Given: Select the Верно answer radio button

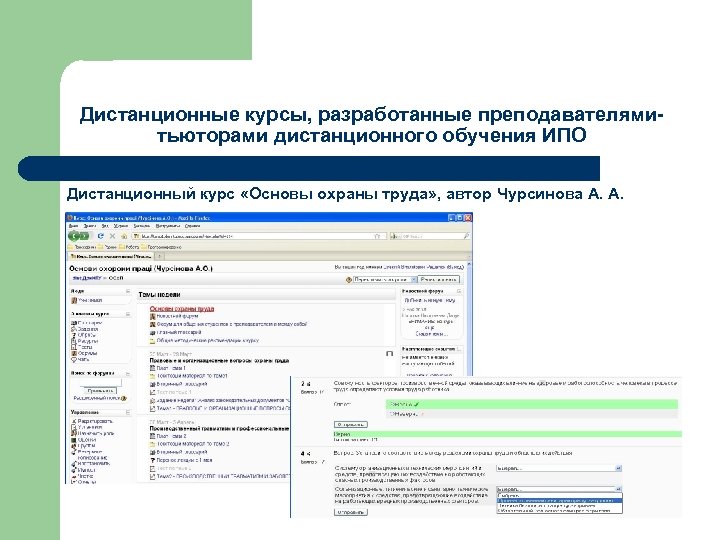Looking at the screenshot, I should pyautogui.click(x=391, y=405).
